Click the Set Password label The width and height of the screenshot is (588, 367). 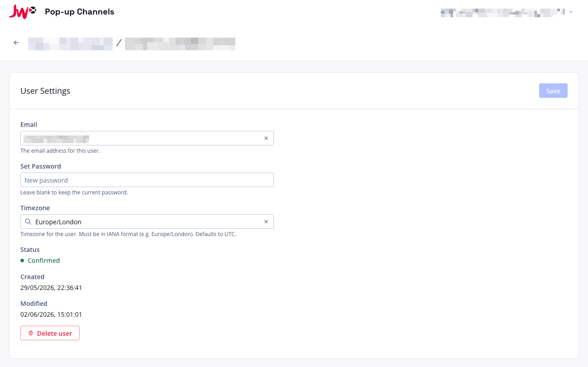click(x=41, y=166)
